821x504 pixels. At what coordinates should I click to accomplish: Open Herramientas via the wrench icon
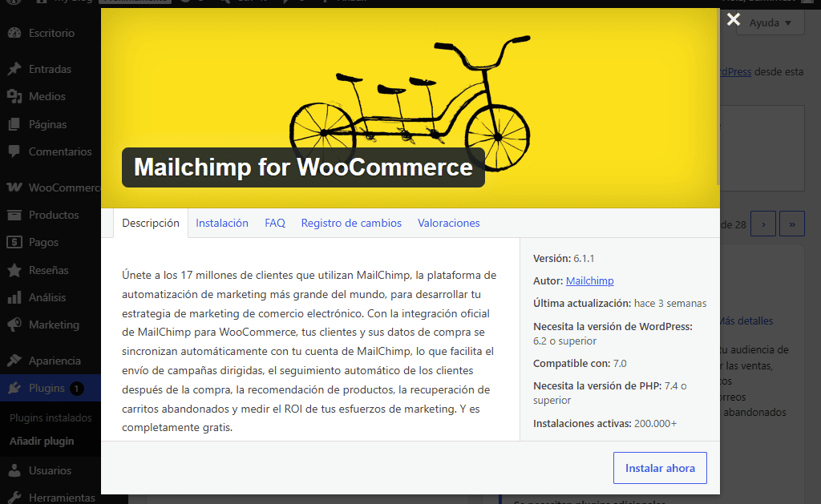14,498
